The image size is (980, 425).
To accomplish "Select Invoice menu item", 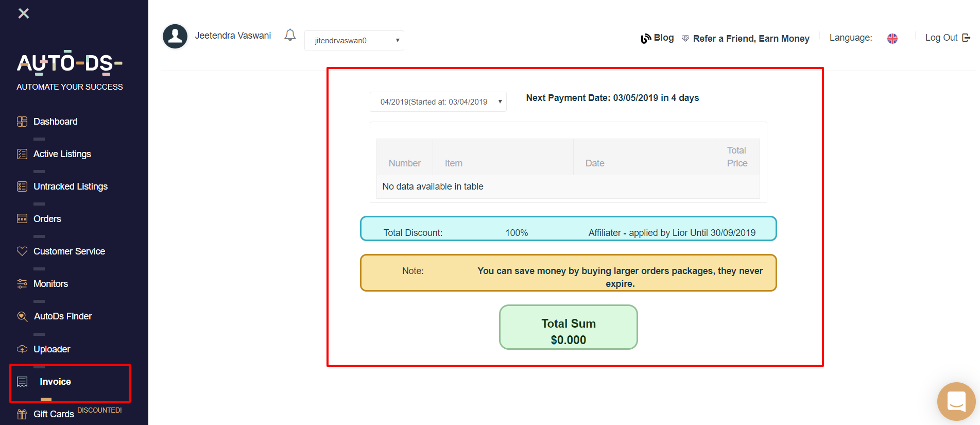I will 55,382.
